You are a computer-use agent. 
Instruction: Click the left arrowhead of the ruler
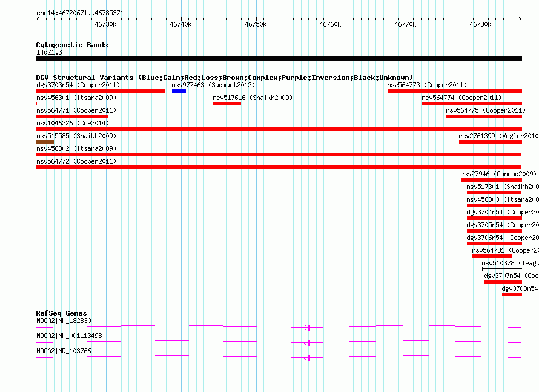tap(38, 19)
